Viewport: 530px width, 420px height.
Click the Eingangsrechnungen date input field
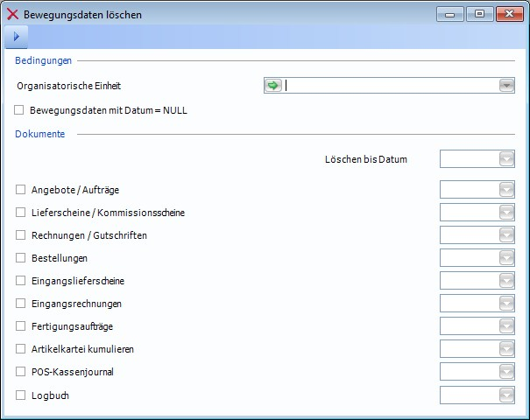click(x=469, y=304)
